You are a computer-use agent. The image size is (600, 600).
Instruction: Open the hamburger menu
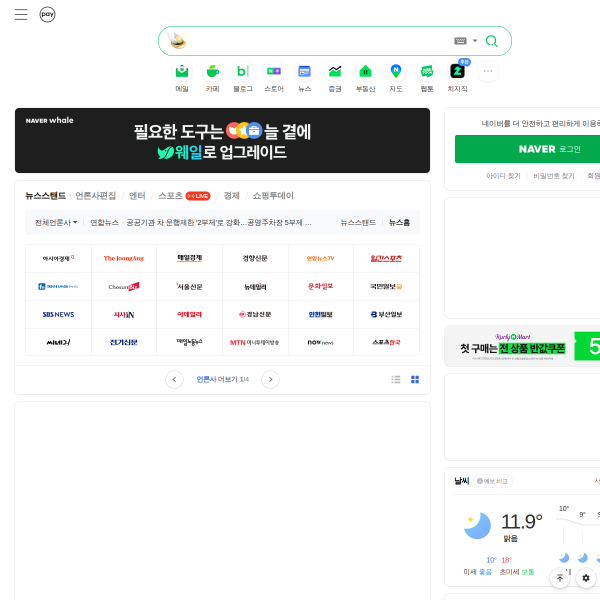click(21, 15)
